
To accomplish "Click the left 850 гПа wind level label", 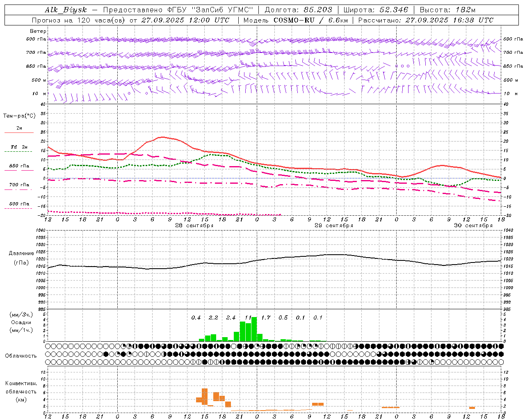I will (x=36, y=66).
